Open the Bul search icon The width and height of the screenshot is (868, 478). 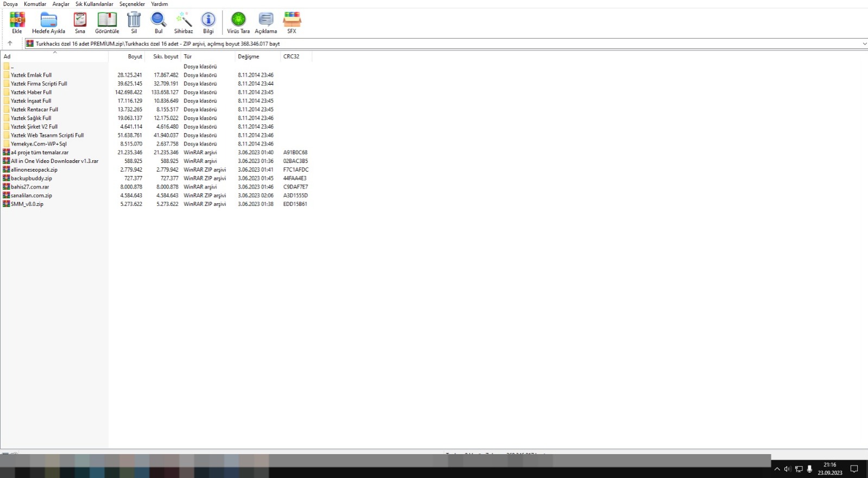pos(159,20)
